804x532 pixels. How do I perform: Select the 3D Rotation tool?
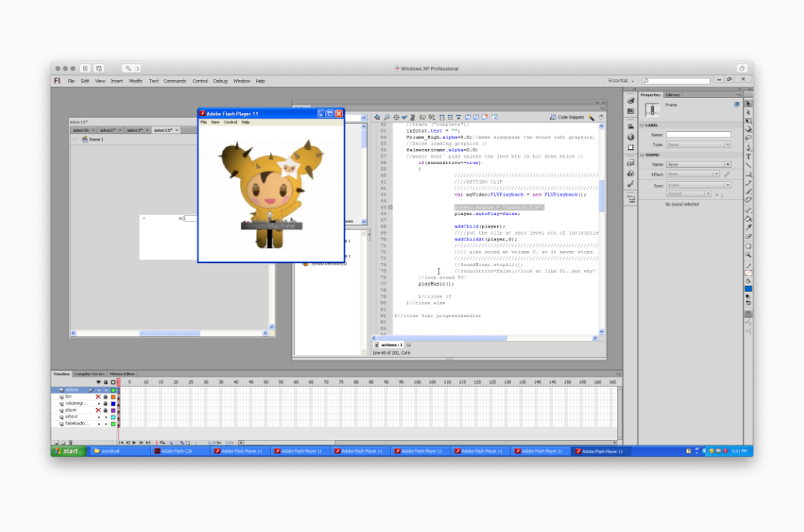(748, 129)
